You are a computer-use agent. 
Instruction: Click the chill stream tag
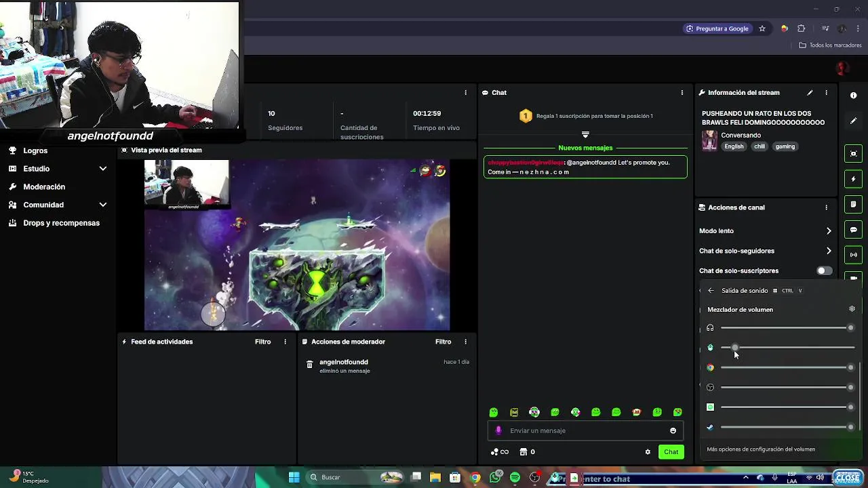click(x=759, y=146)
